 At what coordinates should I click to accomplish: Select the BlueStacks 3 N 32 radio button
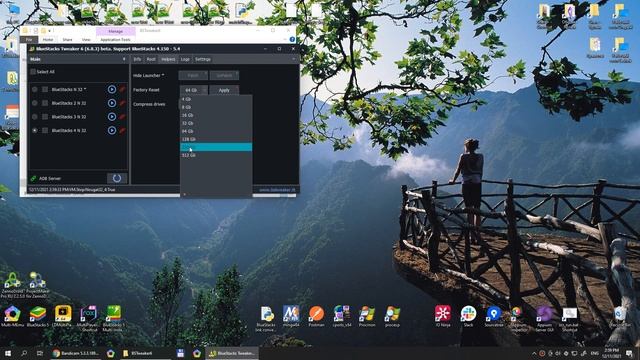[35, 117]
